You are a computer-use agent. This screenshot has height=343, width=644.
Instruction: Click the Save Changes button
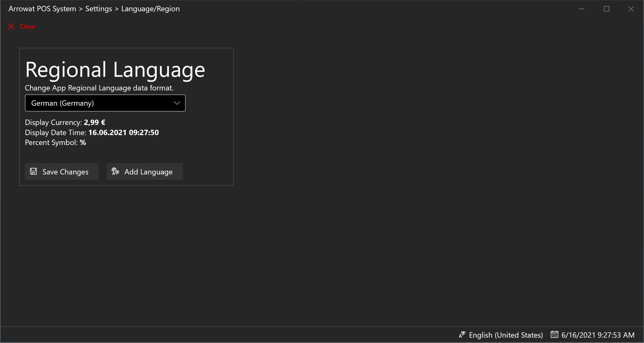click(62, 171)
